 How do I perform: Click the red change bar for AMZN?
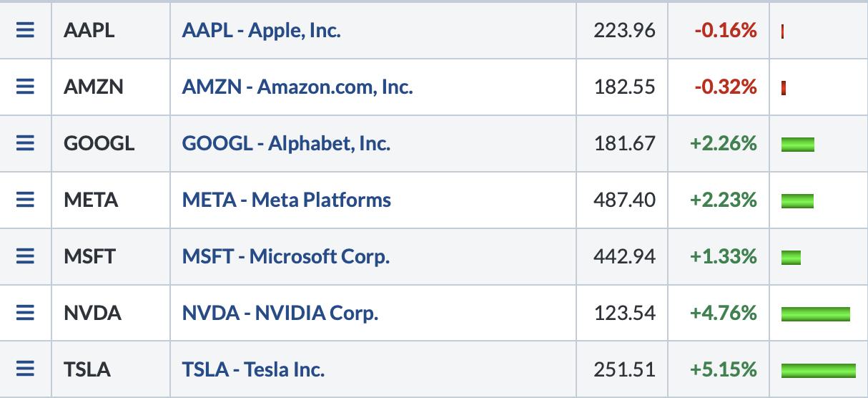tap(784, 89)
